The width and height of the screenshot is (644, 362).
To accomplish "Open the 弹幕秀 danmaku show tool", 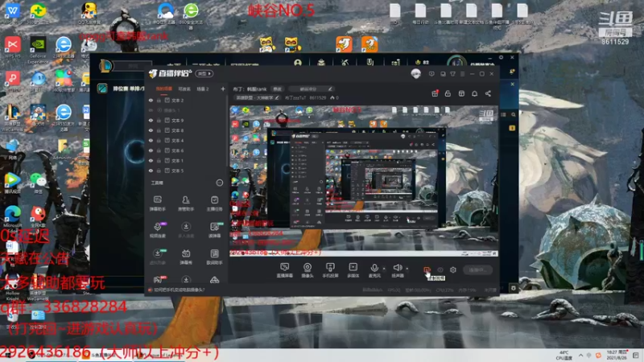I will coord(186,257).
